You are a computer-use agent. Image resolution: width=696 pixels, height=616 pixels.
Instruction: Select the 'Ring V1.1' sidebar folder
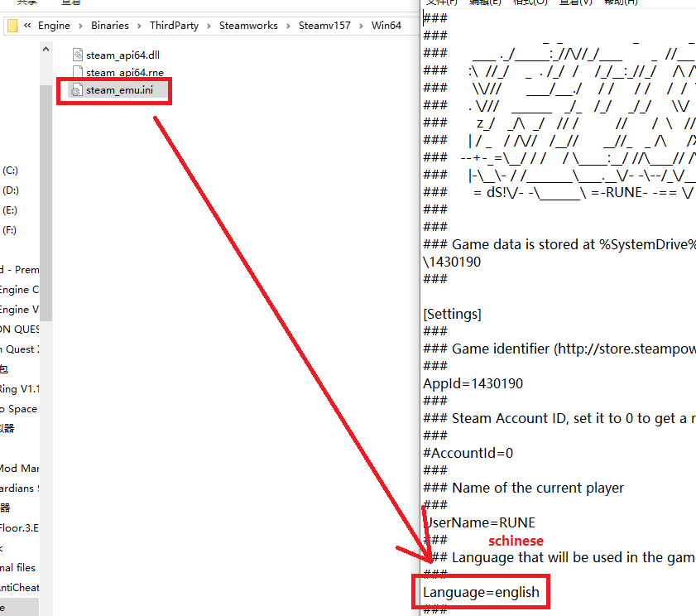[20, 389]
